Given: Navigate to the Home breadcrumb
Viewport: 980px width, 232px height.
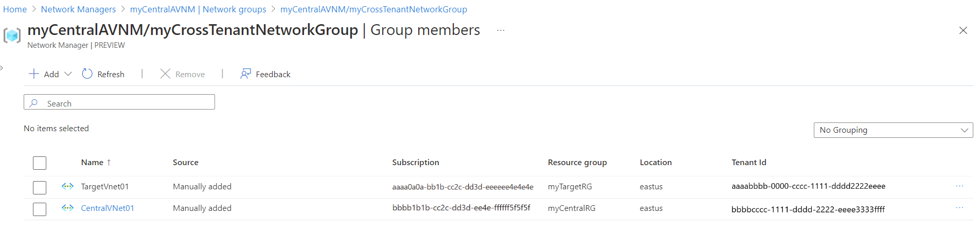Looking at the screenshot, I should click(15, 9).
